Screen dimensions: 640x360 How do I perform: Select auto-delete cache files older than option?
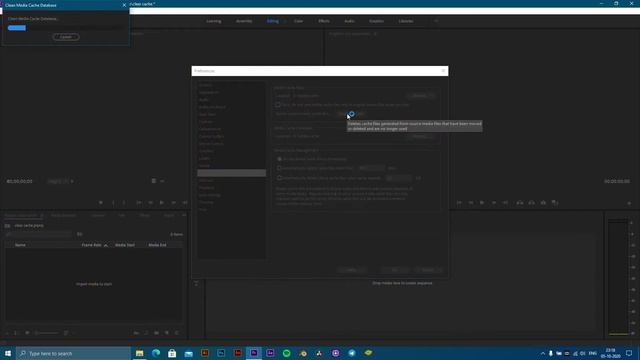click(x=280, y=168)
